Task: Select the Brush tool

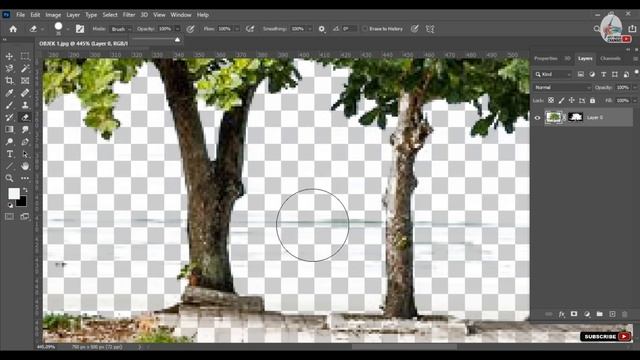Action: point(9,105)
